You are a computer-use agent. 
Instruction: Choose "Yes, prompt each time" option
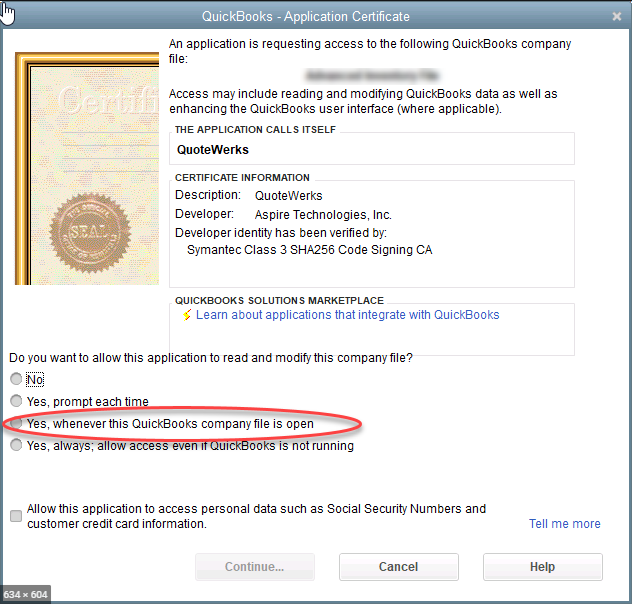click(x=16, y=401)
